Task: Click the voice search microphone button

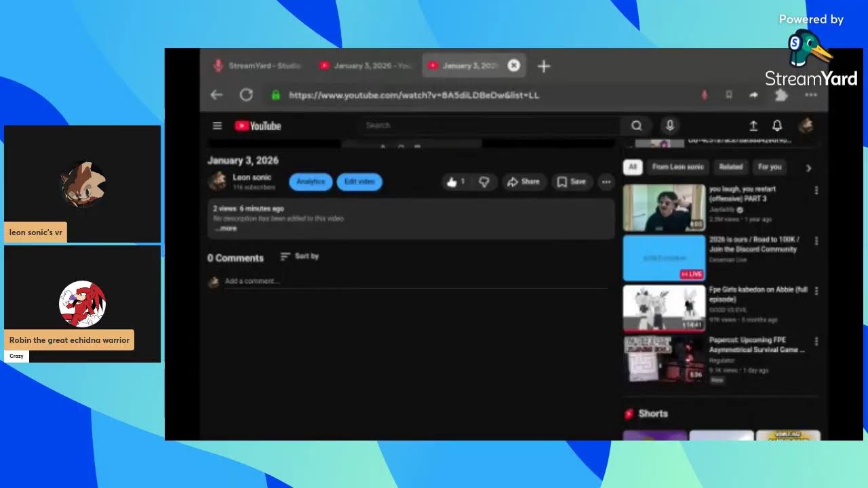Action: 669,125
